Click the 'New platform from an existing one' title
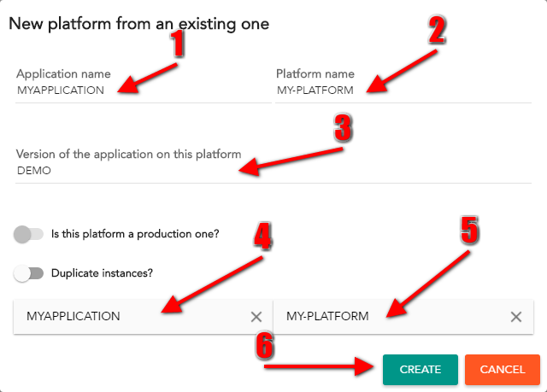The image size is (547, 392). (138, 24)
